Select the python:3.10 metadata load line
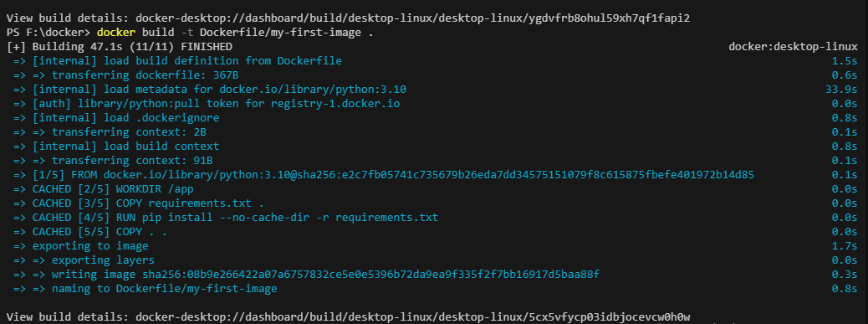The height and width of the screenshot is (324, 868). point(213,90)
